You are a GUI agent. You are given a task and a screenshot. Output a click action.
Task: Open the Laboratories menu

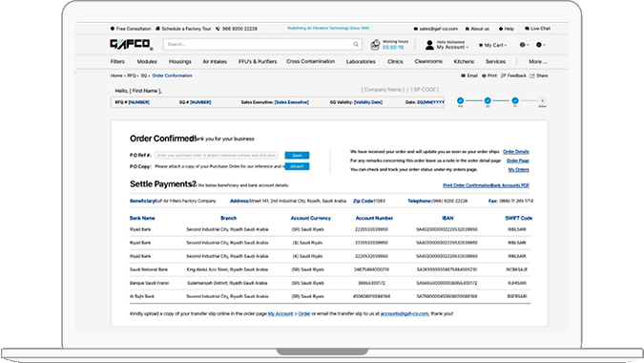pos(361,62)
